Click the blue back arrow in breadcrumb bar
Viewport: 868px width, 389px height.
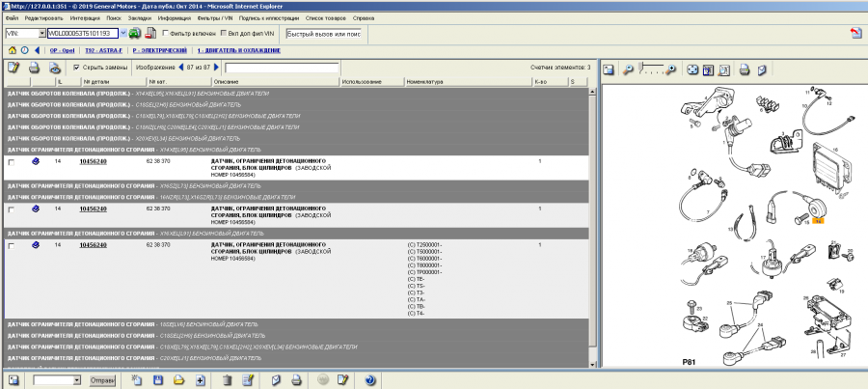coord(37,50)
